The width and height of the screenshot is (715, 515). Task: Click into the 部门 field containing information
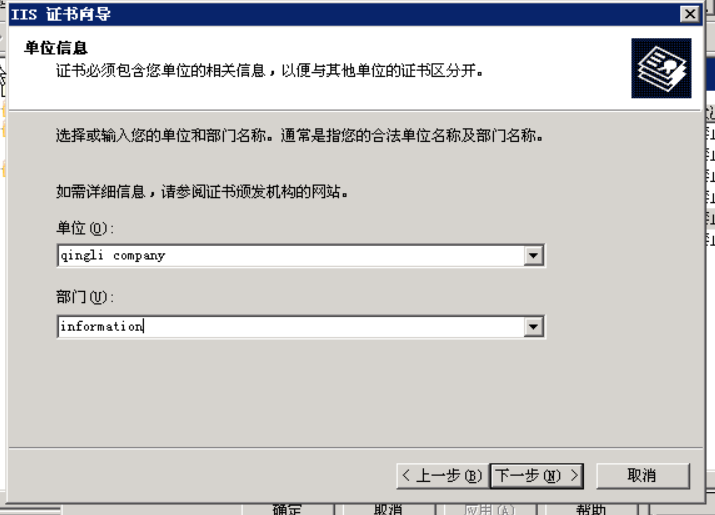click(291, 327)
